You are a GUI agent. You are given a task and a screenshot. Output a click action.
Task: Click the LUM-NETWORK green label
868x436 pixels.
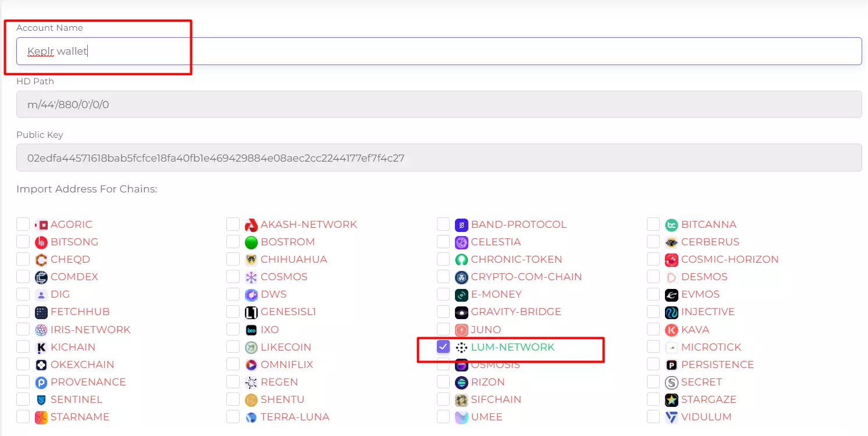(x=513, y=347)
